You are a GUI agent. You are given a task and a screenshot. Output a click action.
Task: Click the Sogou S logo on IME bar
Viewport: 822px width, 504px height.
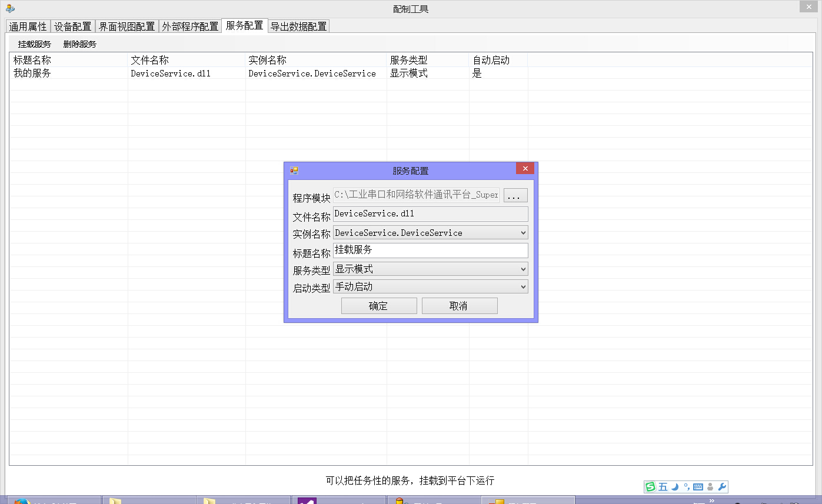click(650, 487)
